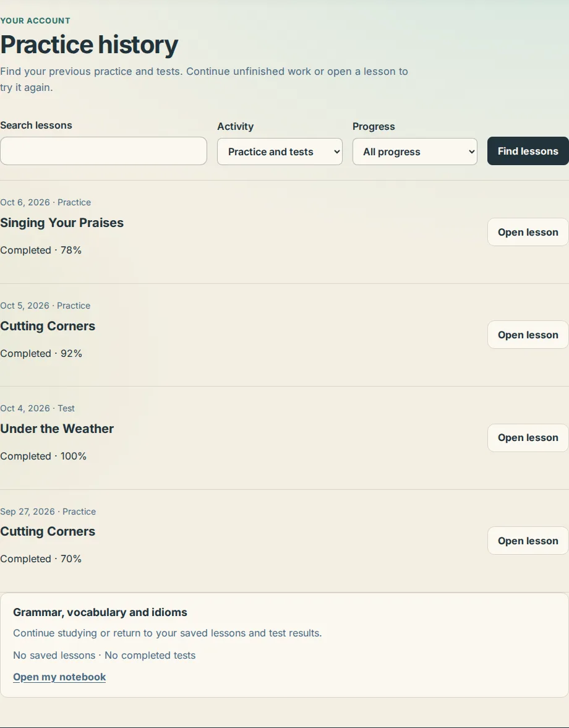Click the Search lessons field label
Viewport: 569px width, 728px height.
(x=36, y=126)
